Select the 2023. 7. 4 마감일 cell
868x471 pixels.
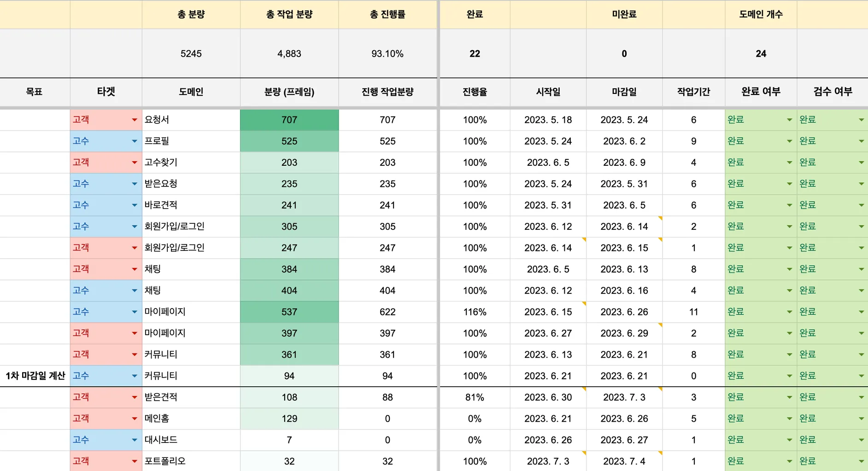click(624, 461)
